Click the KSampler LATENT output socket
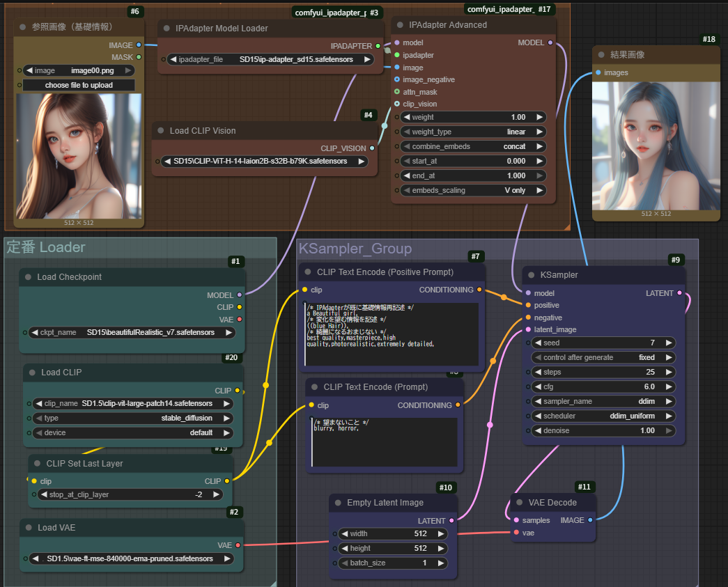 [680, 293]
